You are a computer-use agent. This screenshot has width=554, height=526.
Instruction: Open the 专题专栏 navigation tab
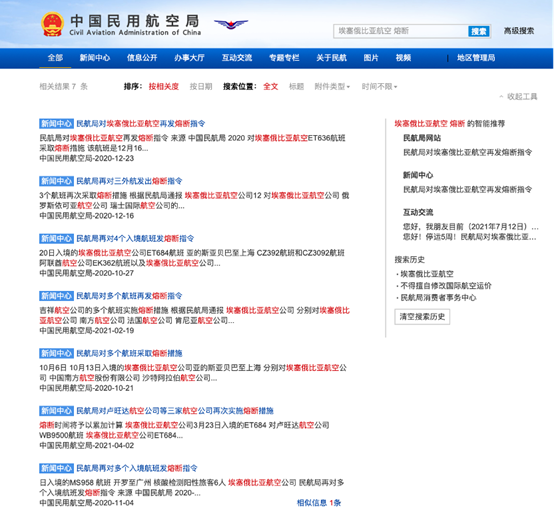pos(284,58)
